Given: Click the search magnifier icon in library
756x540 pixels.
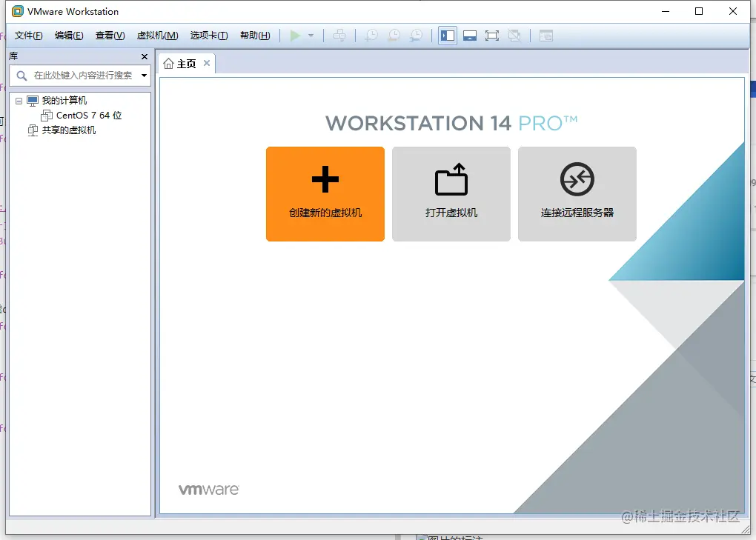Looking at the screenshot, I should pos(21,76).
